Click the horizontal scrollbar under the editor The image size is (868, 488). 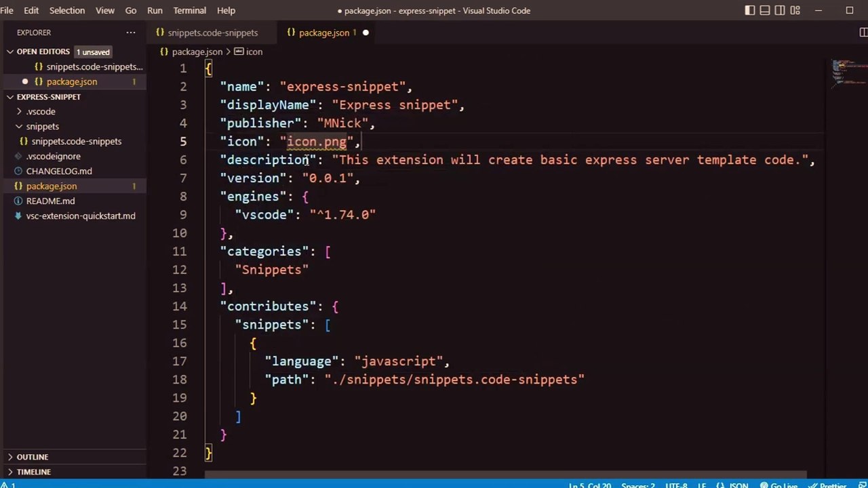click(505, 475)
